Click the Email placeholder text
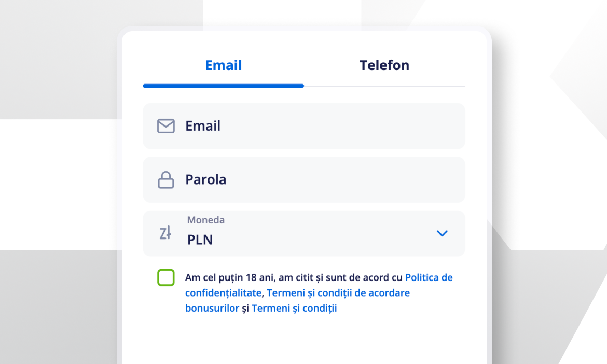 tap(203, 126)
